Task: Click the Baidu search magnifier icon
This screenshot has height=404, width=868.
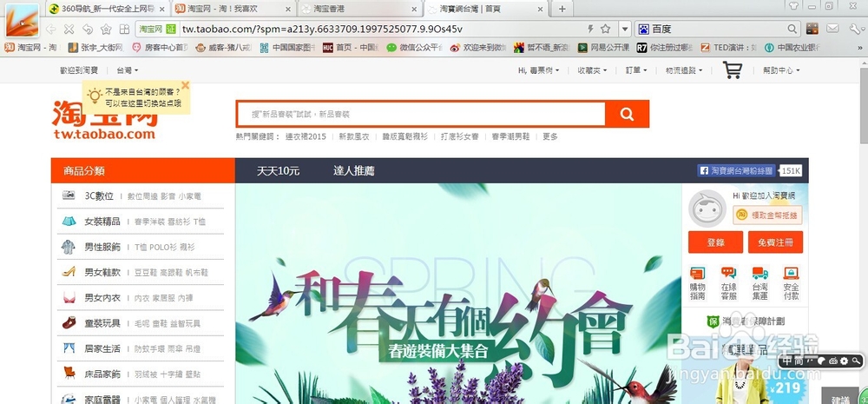Action: 792,29
